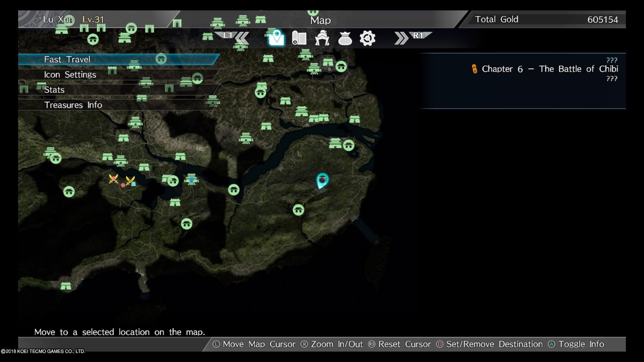The width and height of the screenshot is (644, 362).
Task: Open the scroll tab icon next to Map
Action: (x=299, y=38)
